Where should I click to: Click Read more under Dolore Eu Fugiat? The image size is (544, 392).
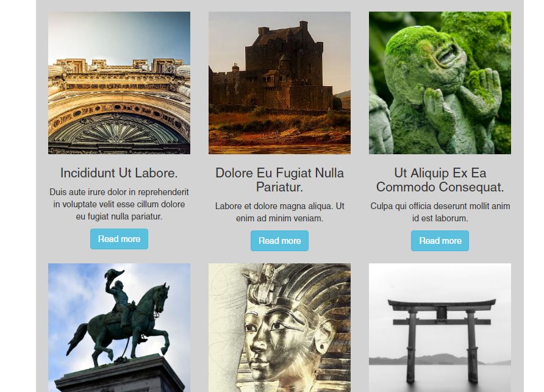pyautogui.click(x=279, y=240)
